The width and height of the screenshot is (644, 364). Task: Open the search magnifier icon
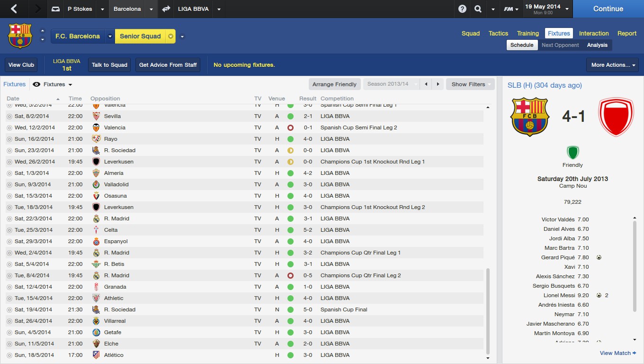pos(478,9)
